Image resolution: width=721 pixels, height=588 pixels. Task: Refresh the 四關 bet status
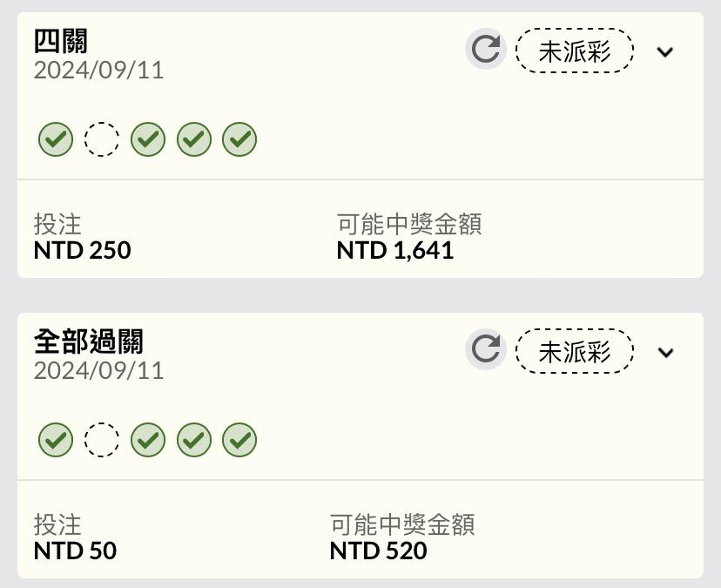tap(486, 50)
